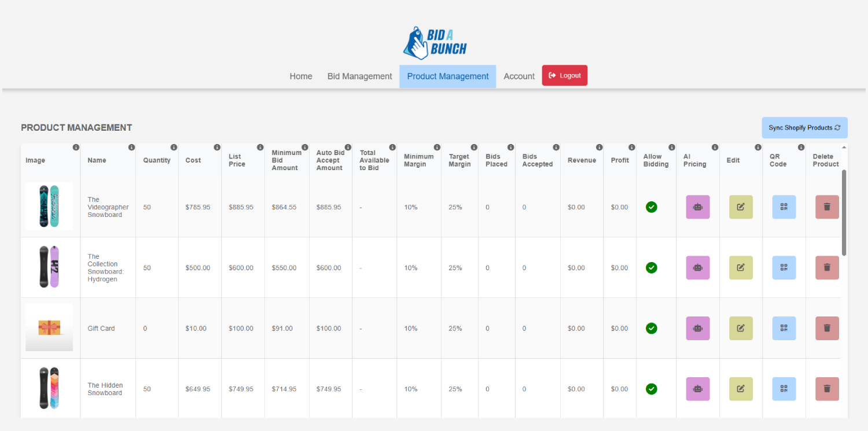
Task: Click the info icon on Minimum Bid Amount column
Action: pyautogui.click(x=304, y=147)
